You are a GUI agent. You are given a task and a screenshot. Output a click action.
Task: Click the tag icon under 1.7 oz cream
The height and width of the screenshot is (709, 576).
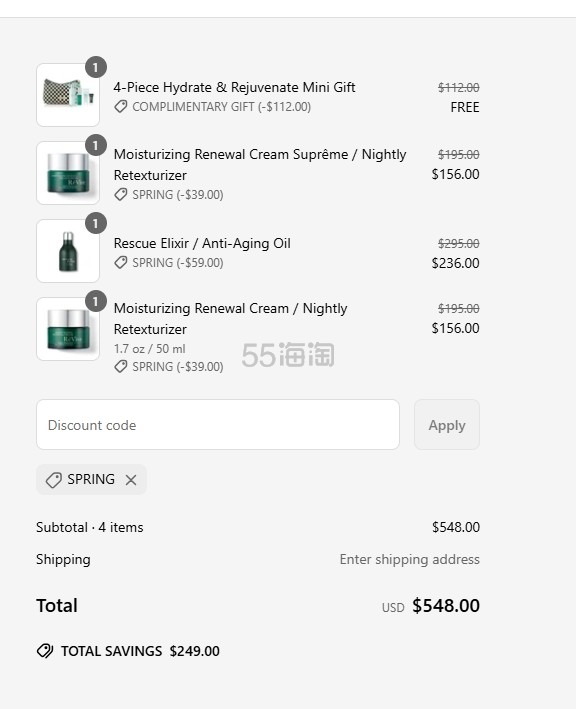click(121, 367)
